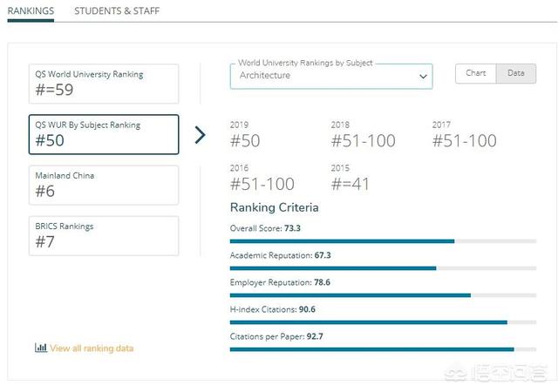Viewport: 558px width, 392px height.
Task: Switch to the RANKINGS tab
Action: pos(31,11)
